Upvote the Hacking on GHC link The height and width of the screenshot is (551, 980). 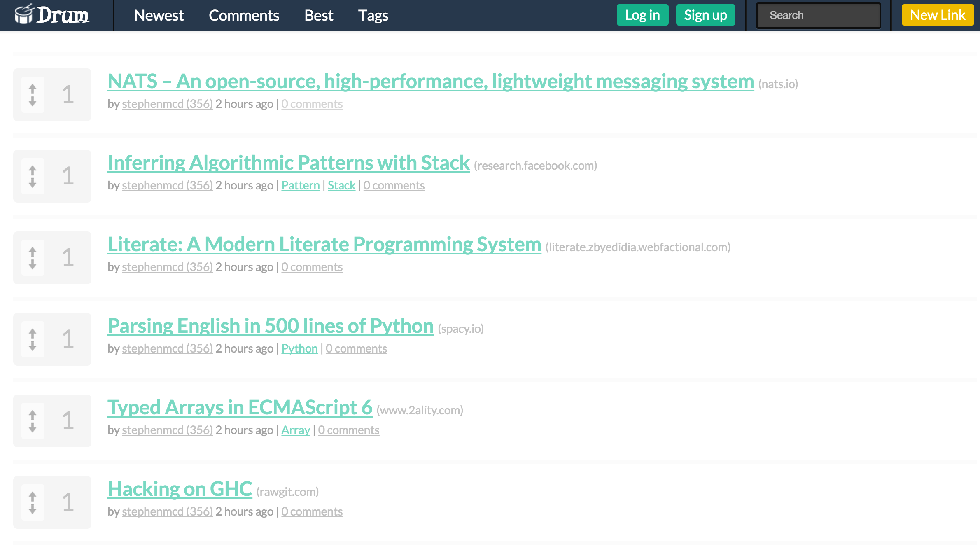[33, 497]
